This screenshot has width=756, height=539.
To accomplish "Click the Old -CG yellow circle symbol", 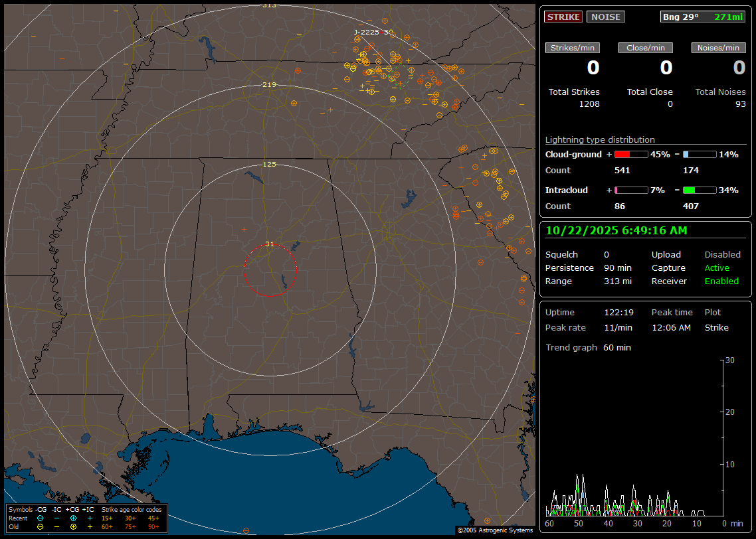I will 40,526.
